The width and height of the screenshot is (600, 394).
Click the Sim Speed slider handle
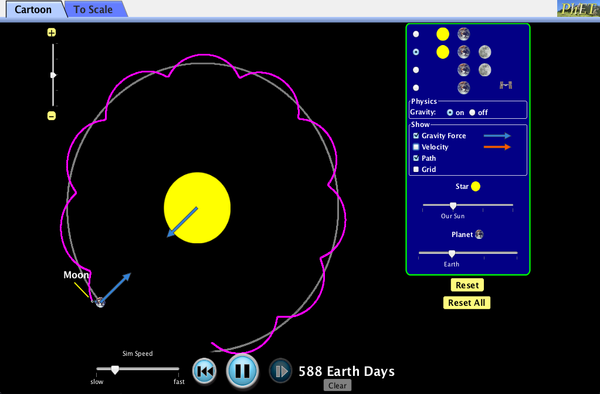(115, 369)
